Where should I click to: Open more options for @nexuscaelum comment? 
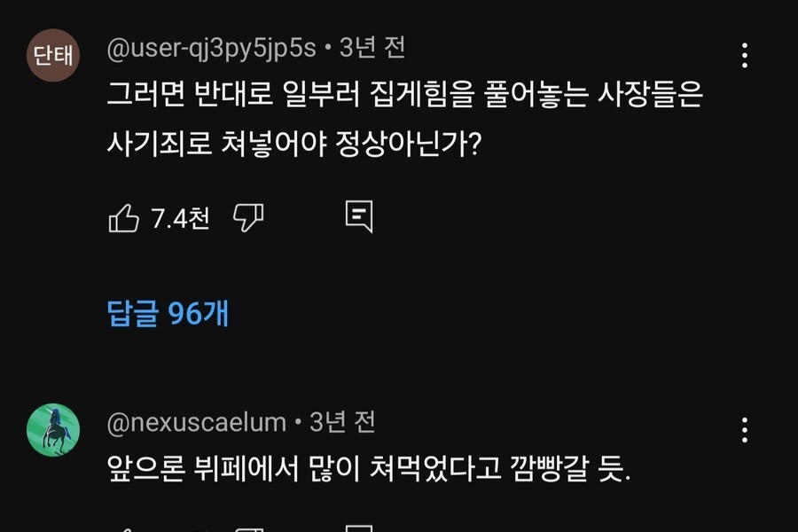(x=745, y=430)
